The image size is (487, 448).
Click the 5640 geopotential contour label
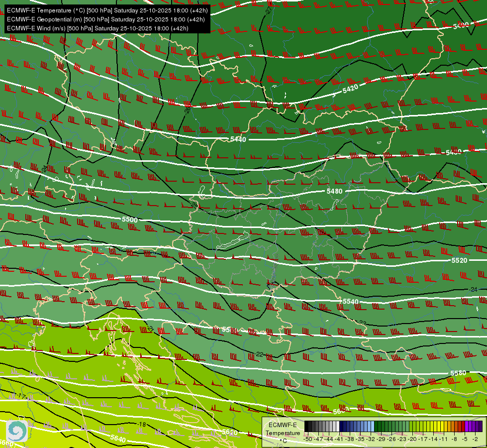(x=118, y=439)
